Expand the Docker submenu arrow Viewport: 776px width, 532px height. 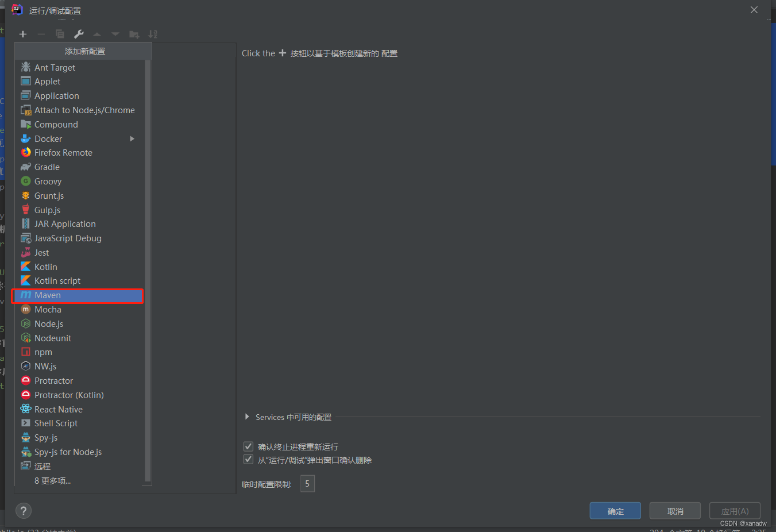point(132,138)
